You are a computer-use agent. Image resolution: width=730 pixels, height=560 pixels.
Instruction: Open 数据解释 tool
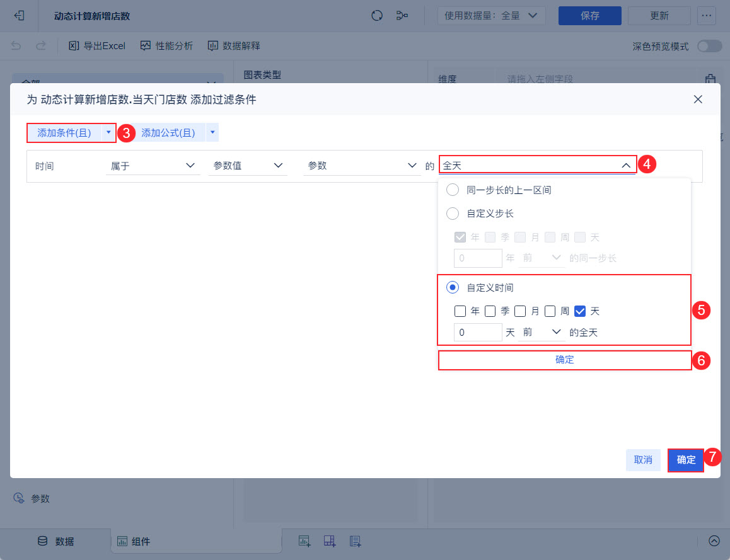click(x=234, y=45)
